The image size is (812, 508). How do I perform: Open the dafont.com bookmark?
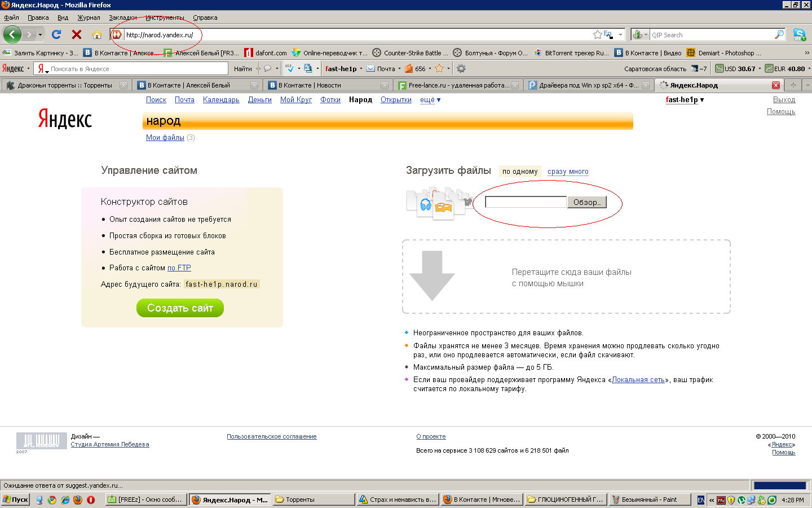(266, 52)
